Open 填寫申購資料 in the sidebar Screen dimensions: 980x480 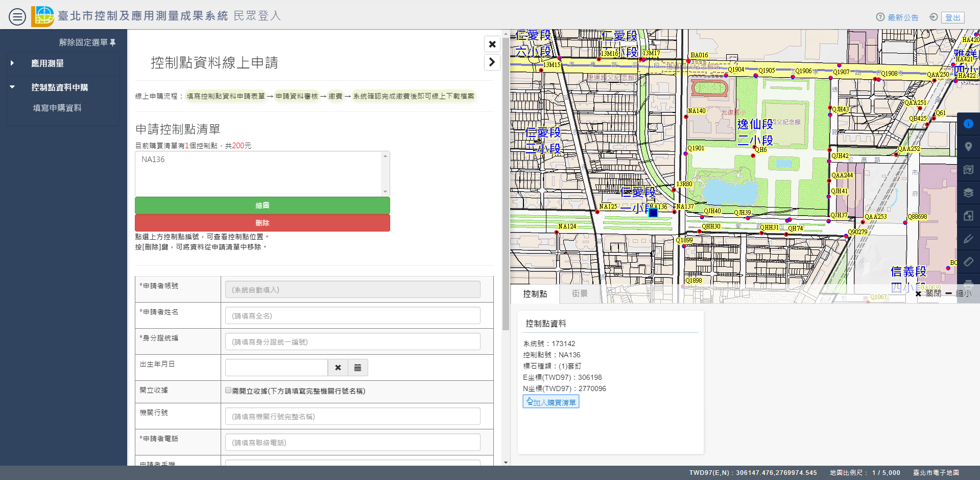click(x=57, y=108)
